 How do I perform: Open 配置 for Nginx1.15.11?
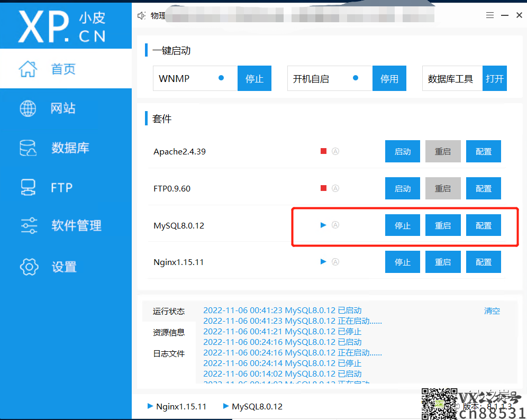point(483,262)
